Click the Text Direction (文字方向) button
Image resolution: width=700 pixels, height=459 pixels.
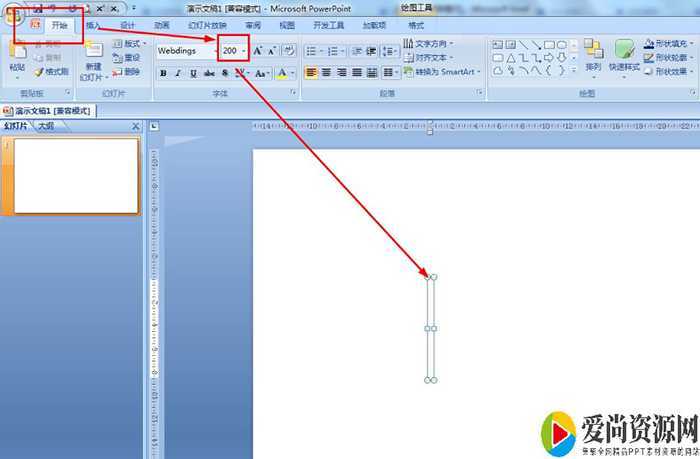coord(430,44)
